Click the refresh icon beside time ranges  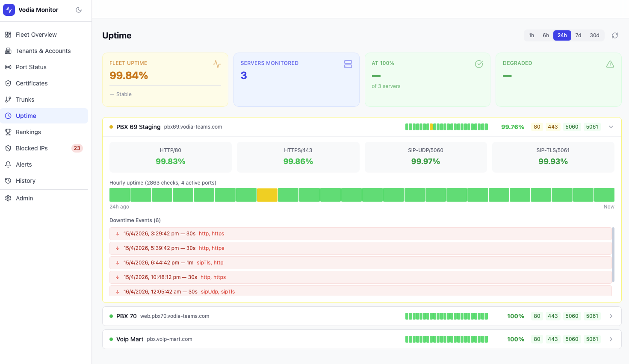coord(615,35)
